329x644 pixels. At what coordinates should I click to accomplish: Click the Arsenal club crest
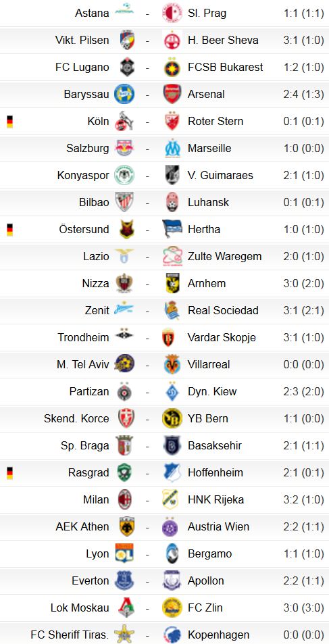coord(172,94)
